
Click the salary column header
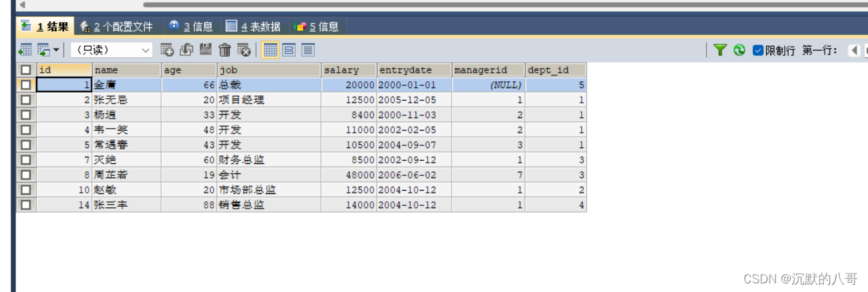[x=348, y=69]
